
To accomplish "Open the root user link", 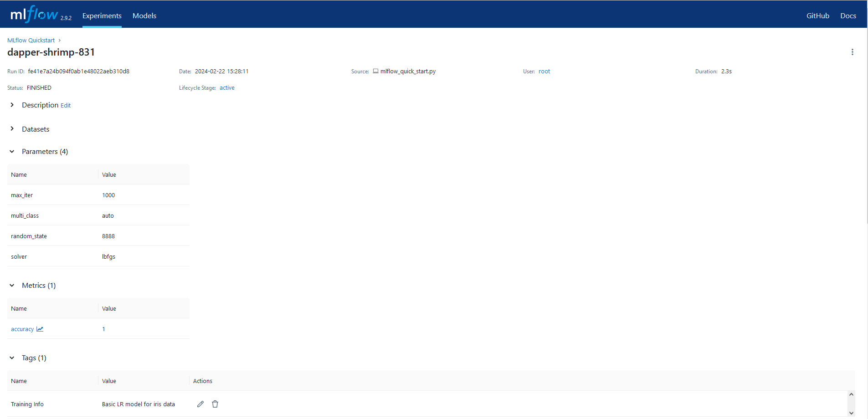I will point(544,71).
